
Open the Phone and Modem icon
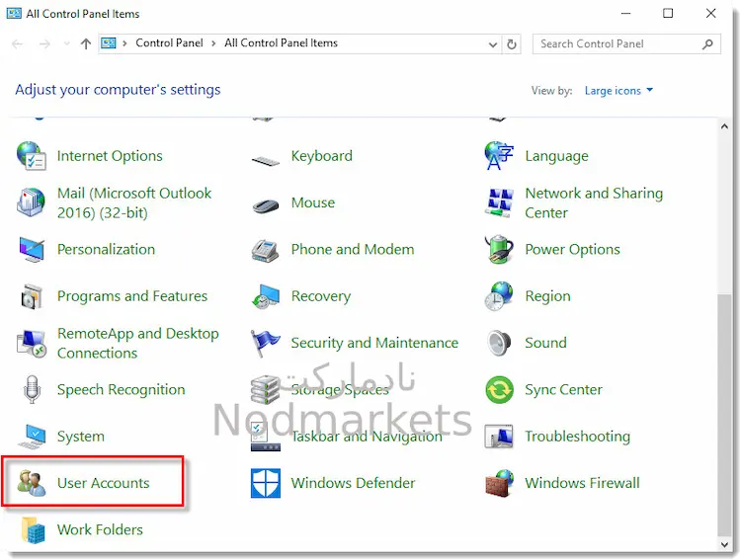click(266, 250)
